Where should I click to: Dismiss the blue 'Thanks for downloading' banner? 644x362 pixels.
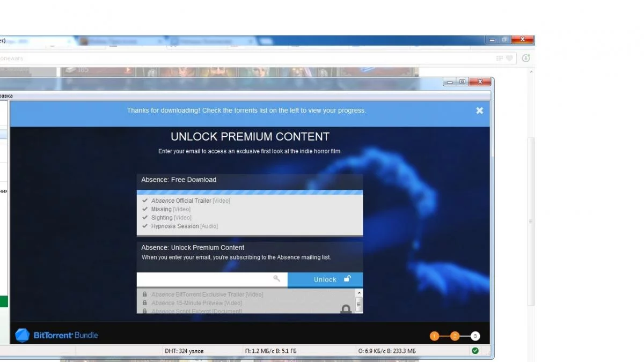(x=479, y=110)
